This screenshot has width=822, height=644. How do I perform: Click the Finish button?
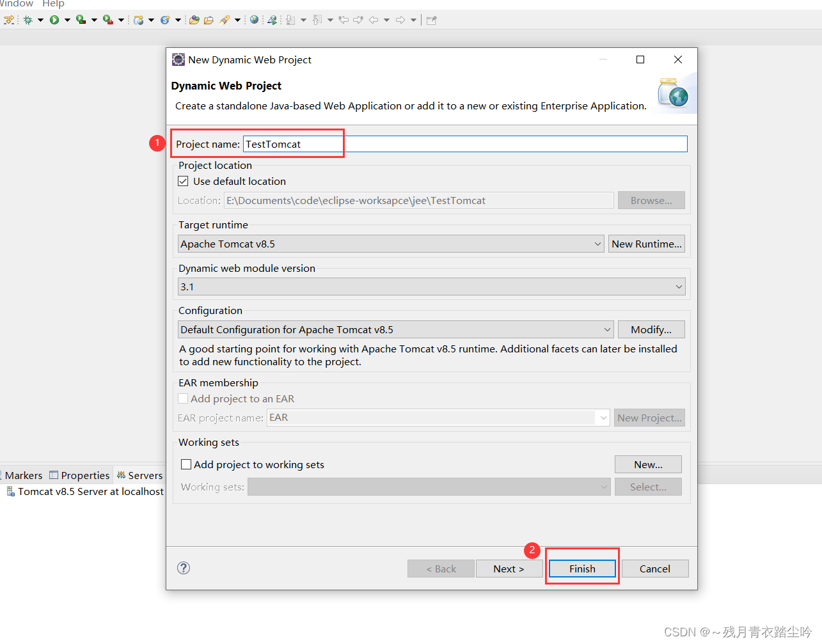pos(582,569)
